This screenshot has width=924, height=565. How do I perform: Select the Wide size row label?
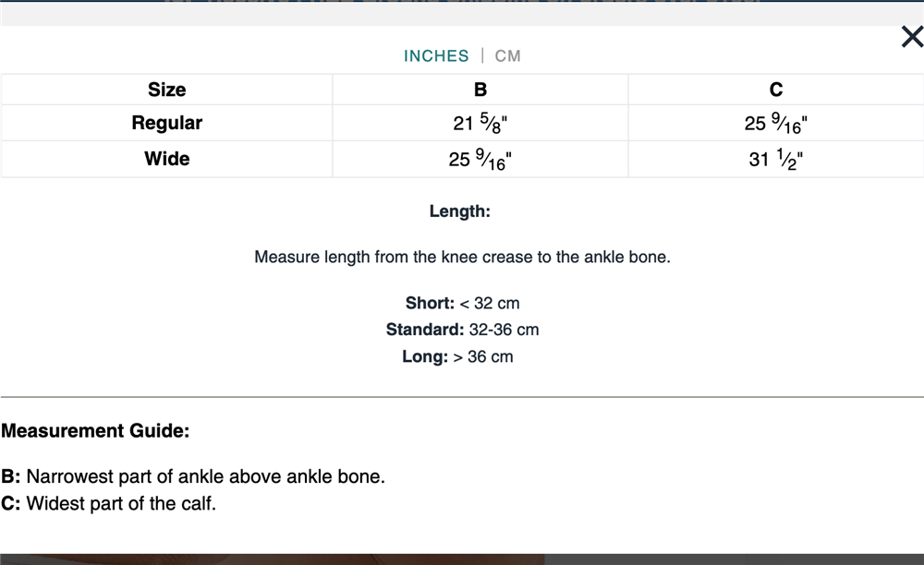166,158
